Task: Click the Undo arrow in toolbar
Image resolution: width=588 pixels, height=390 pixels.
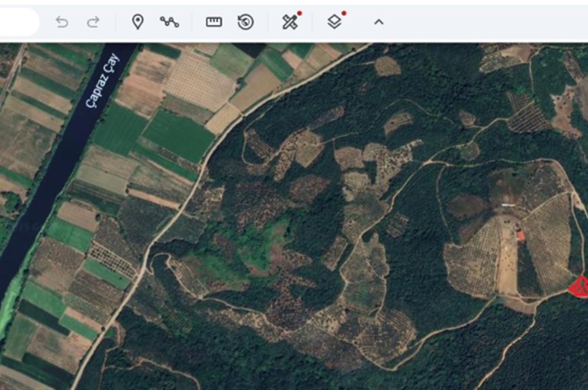Action: (x=62, y=22)
